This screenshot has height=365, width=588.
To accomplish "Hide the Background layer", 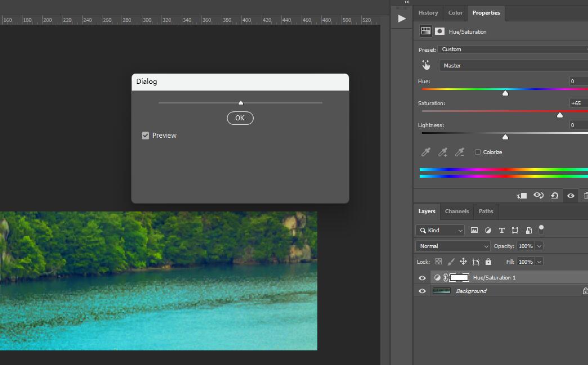I will pos(421,291).
